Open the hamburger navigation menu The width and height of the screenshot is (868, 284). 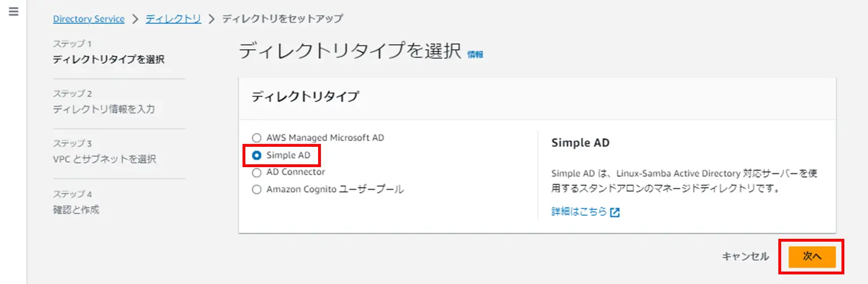[14, 11]
